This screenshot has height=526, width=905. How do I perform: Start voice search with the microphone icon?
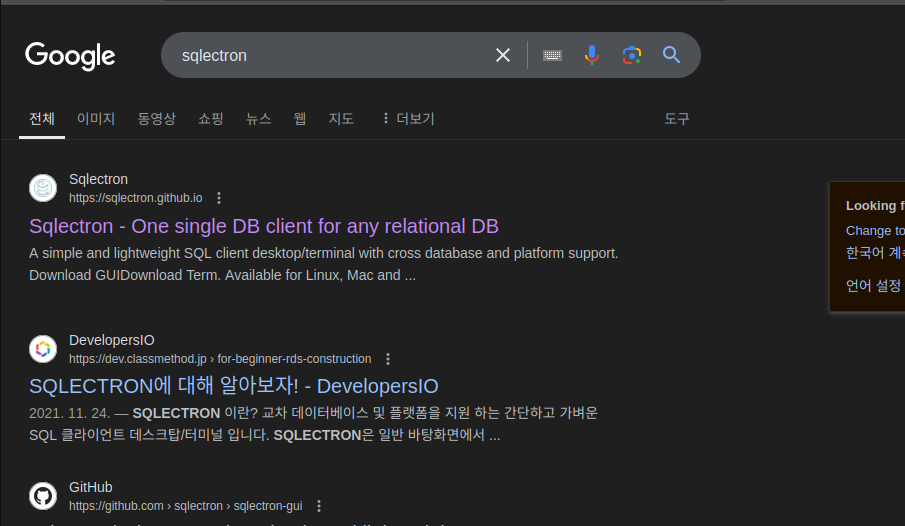click(592, 55)
